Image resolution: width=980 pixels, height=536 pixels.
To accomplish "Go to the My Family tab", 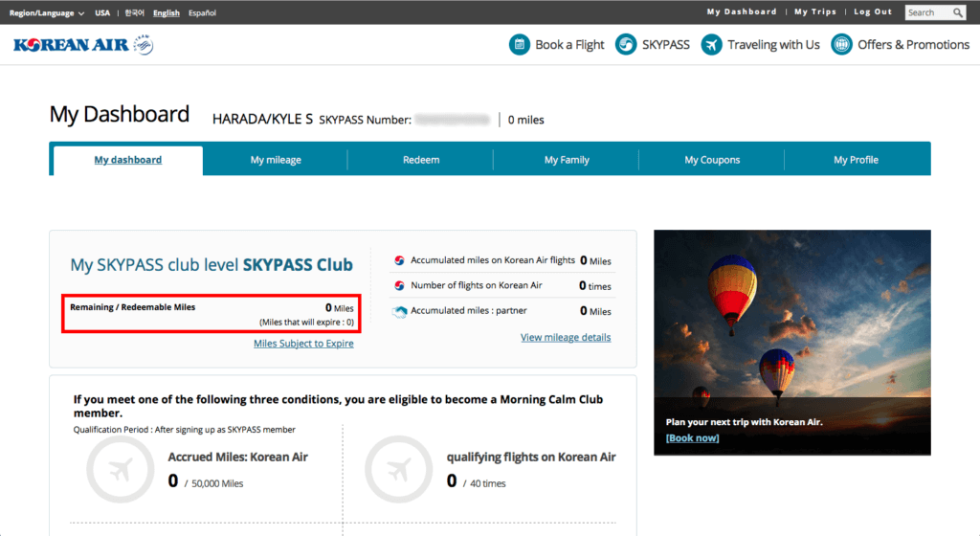I will (567, 160).
